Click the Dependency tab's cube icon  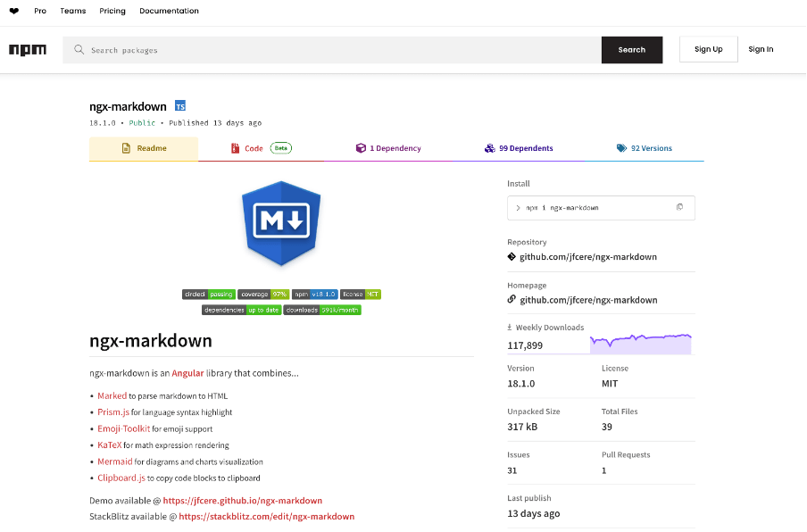pos(361,148)
